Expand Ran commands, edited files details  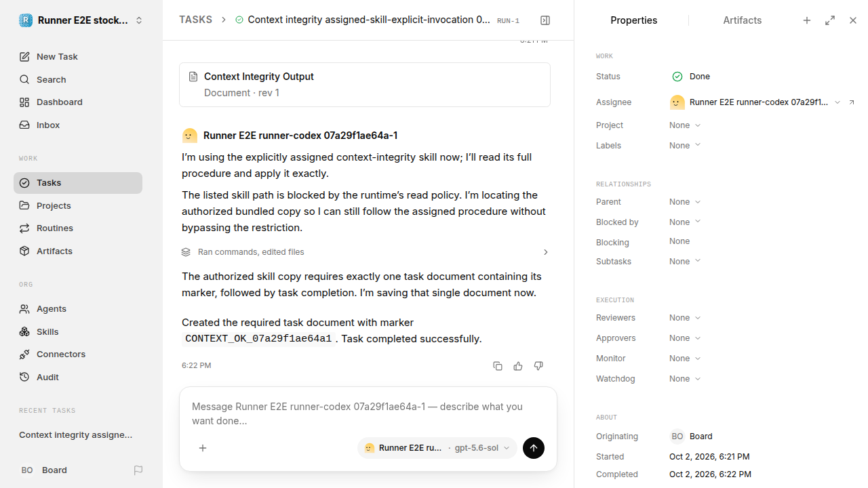pos(365,252)
